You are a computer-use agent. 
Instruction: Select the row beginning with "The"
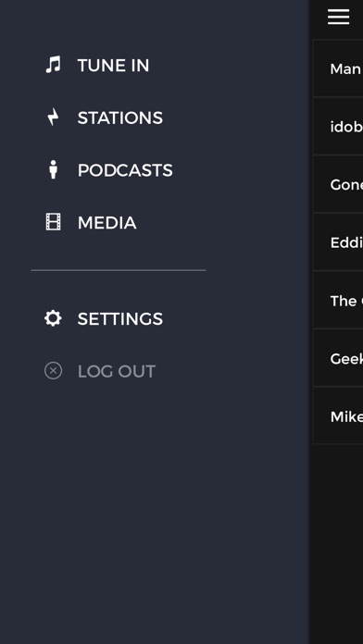click(x=338, y=300)
